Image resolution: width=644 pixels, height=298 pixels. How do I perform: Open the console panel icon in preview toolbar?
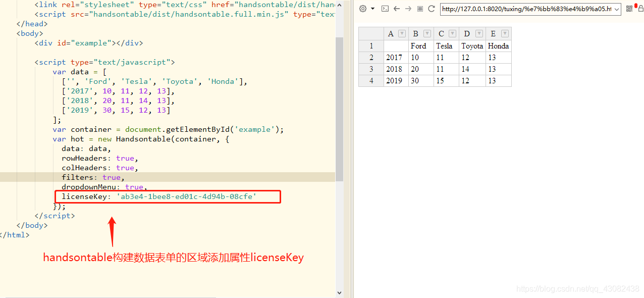385,9
